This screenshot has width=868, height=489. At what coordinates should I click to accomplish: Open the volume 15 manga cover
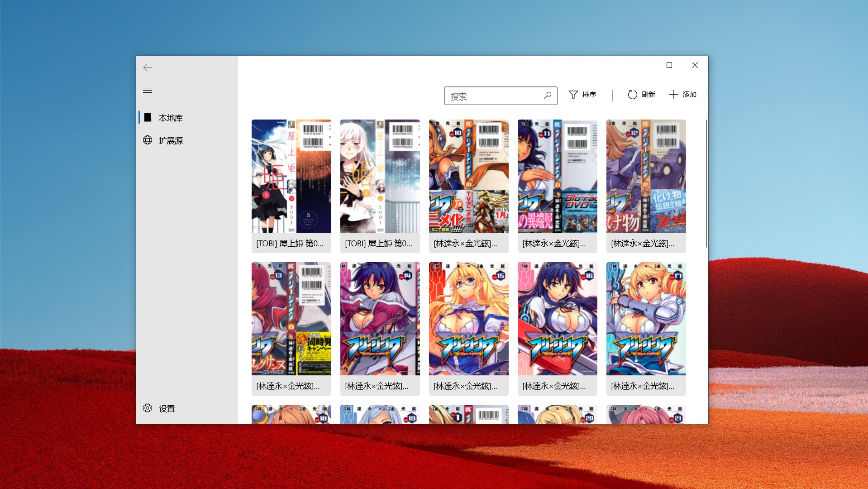469,319
